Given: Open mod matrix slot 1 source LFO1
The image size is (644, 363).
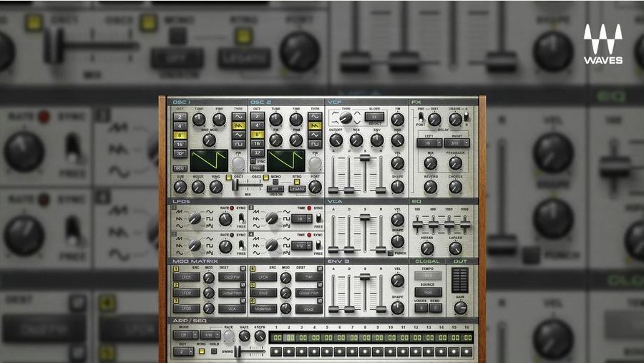Looking at the screenshot, I should tap(187, 277).
